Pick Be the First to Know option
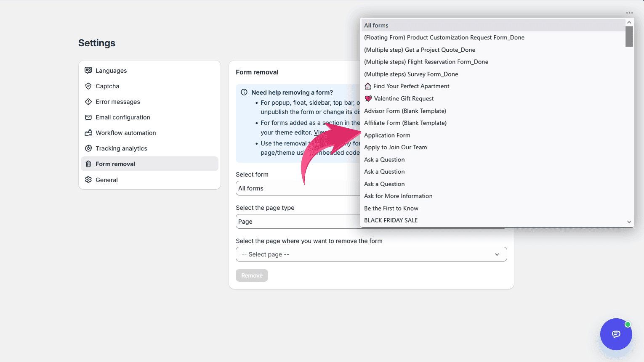 click(493, 208)
